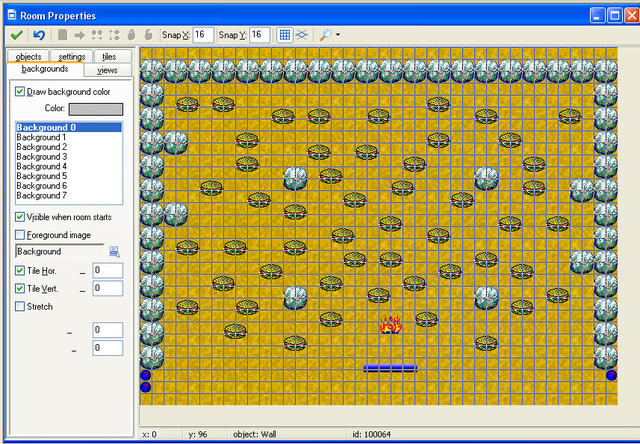
Task: Select Background 0 in the list
Action: coord(69,127)
